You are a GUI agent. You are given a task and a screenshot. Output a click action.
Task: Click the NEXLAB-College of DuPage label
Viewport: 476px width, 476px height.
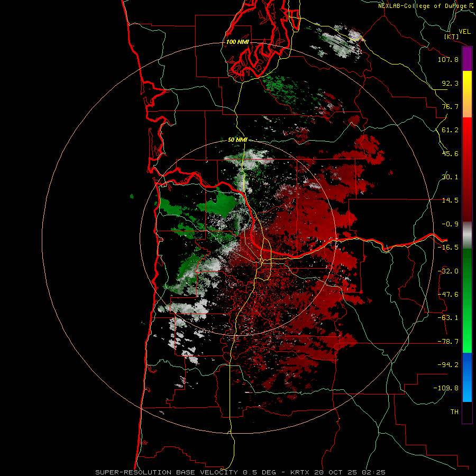coord(425,6)
